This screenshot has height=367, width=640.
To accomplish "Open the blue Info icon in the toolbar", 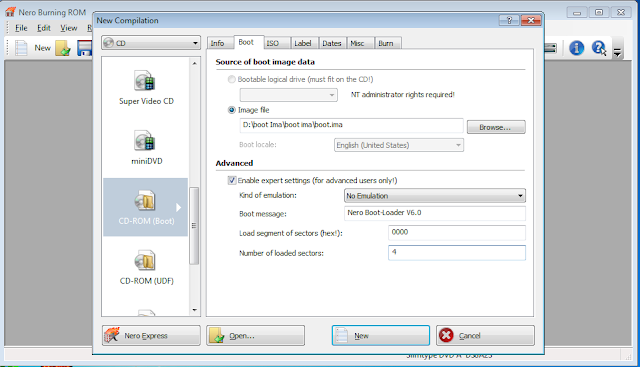I will 576,48.
